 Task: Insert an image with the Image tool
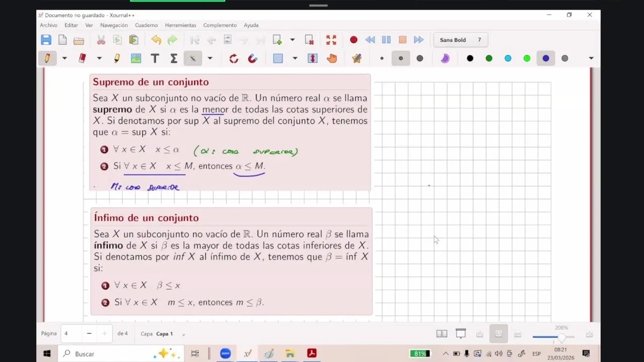(136, 58)
